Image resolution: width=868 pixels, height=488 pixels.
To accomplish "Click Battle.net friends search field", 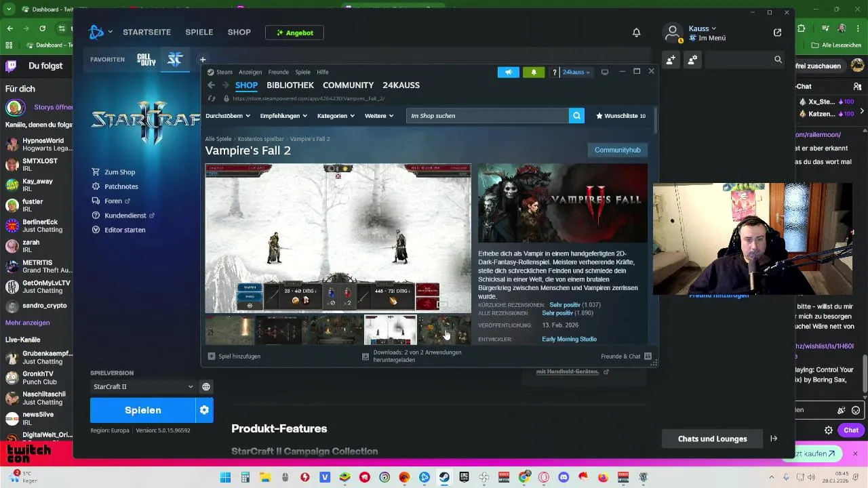I will click(x=746, y=60).
